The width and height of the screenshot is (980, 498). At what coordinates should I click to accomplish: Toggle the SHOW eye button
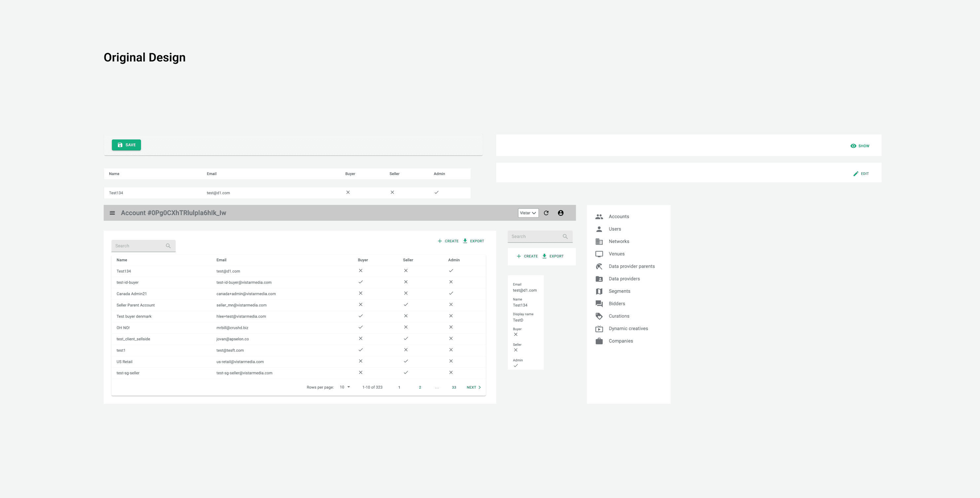[x=860, y=146]
